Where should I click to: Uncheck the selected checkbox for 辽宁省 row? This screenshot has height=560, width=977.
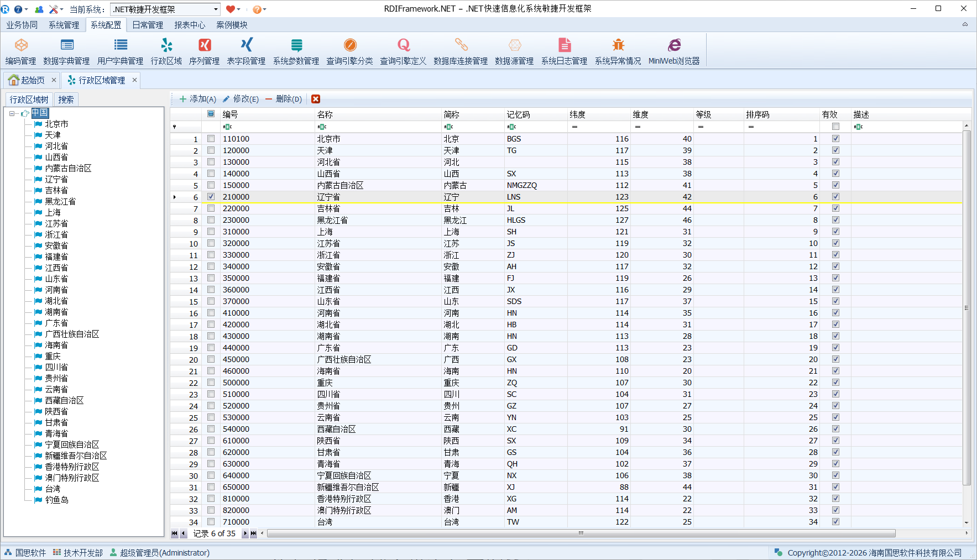tap(211, 197)
